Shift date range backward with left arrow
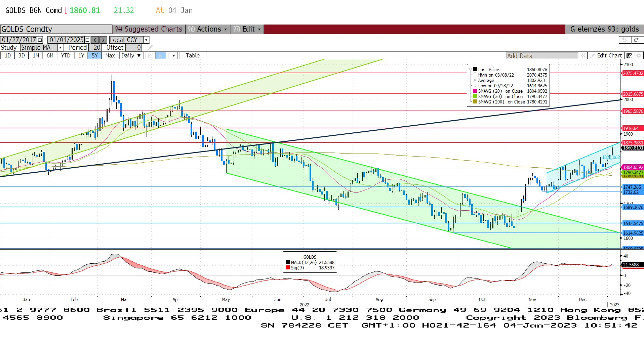 (95, 40)
